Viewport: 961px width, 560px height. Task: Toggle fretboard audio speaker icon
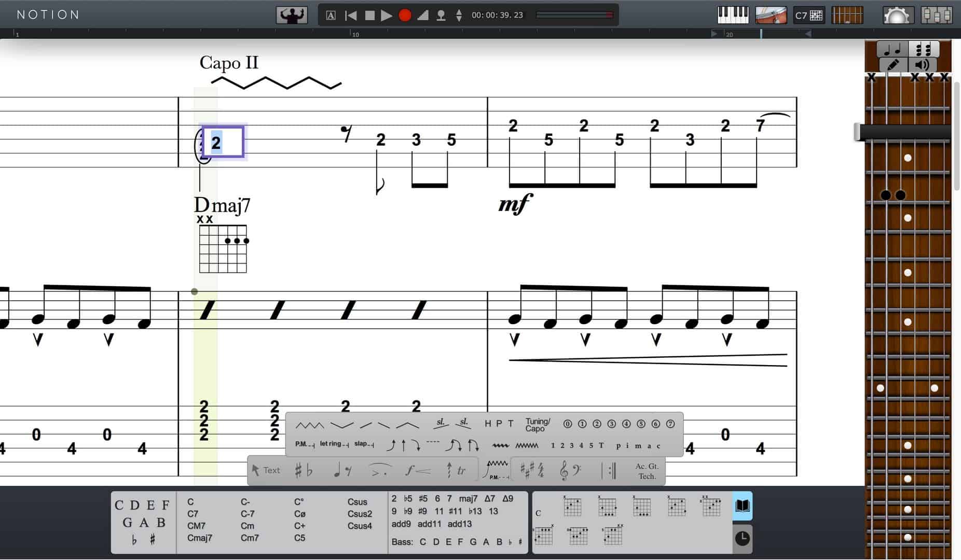pos(922,65)
